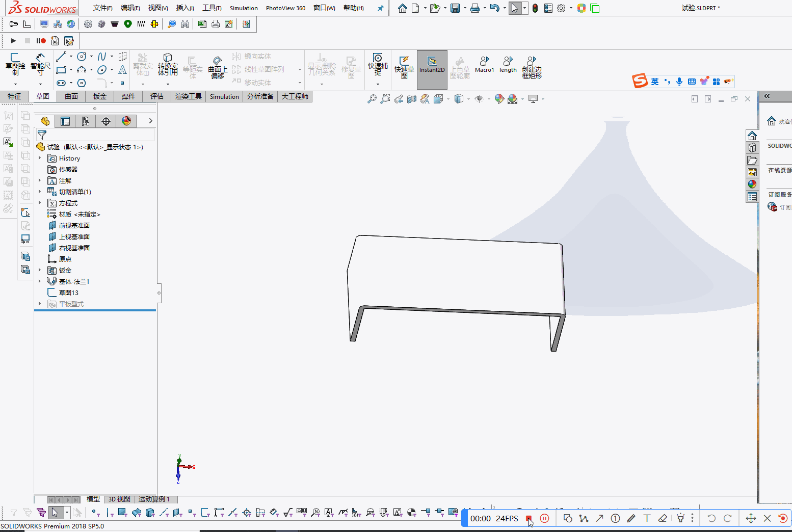Toggle Sogou soft keyboard icon

point(692,82)
